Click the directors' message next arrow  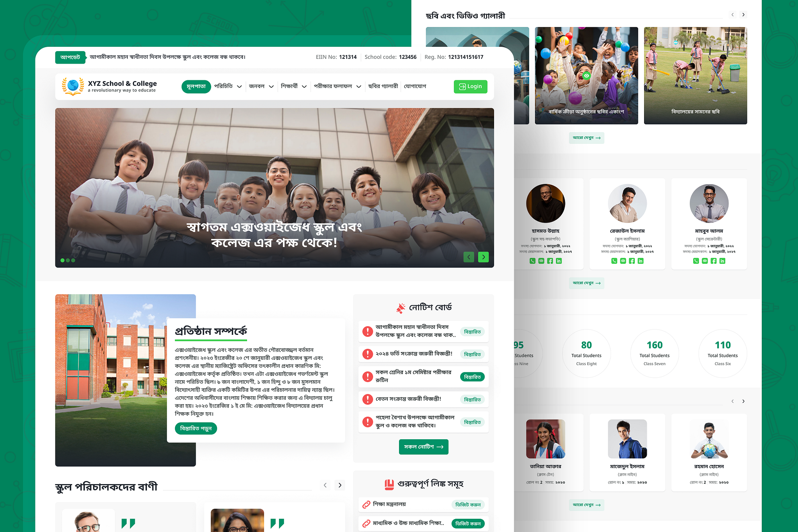(x=339, y=485)
